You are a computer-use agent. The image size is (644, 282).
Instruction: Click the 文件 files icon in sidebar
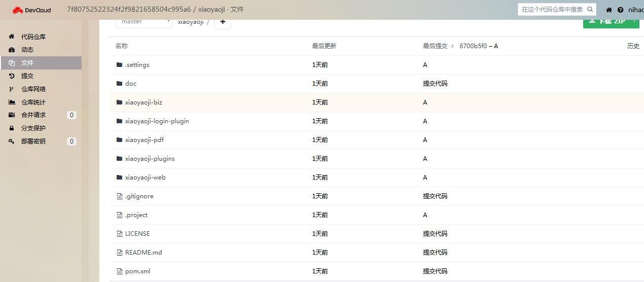pyautogui.click(x=12, y=63)
